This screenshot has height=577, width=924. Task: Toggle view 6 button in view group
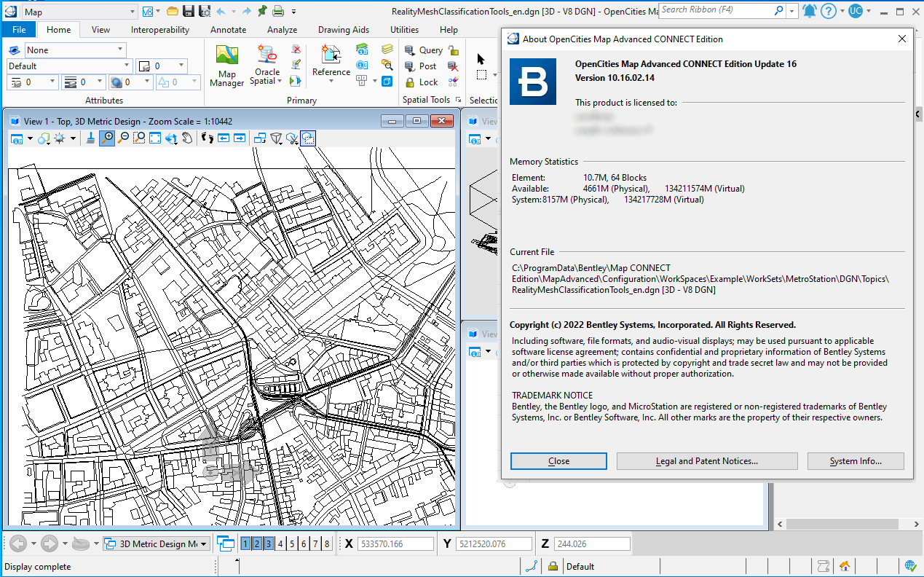point(304,543)
